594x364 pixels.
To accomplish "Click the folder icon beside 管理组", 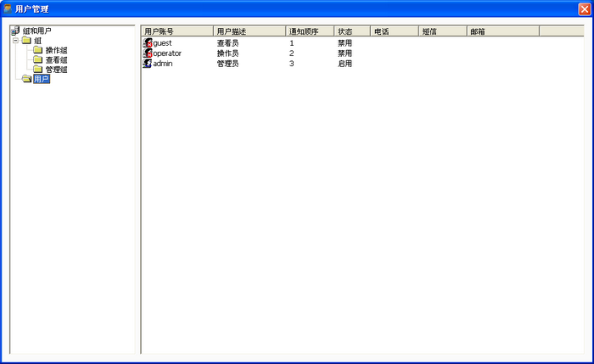I will (x=37, y=70).
